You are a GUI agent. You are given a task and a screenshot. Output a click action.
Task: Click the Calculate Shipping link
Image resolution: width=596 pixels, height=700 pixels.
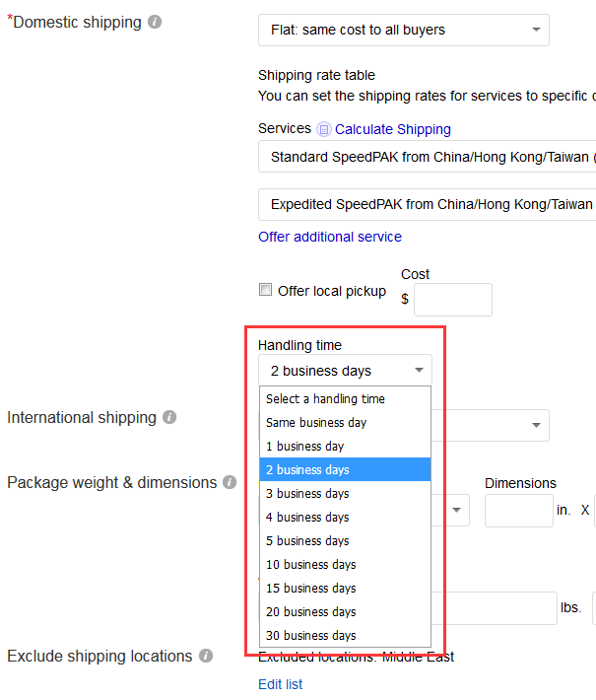click(392, 129)
